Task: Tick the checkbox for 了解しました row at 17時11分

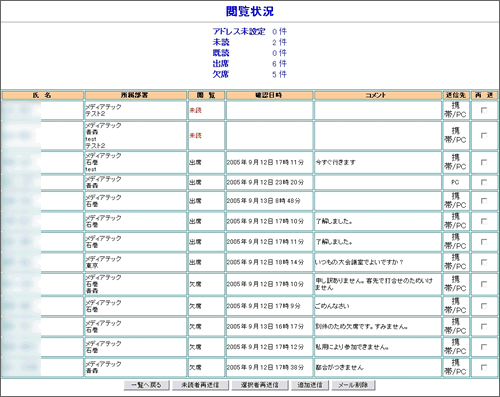Action: pos(484,242)
